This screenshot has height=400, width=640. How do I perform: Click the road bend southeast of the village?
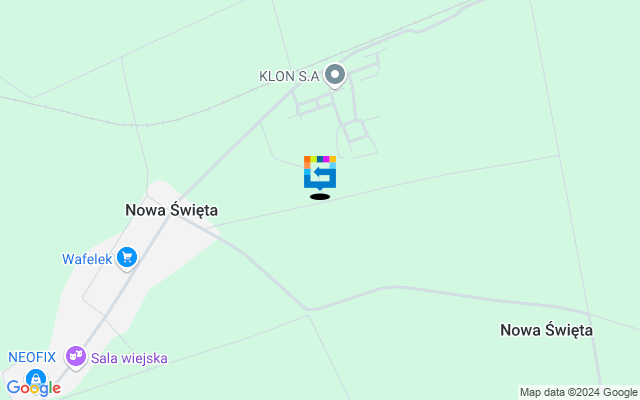[307, 309]
